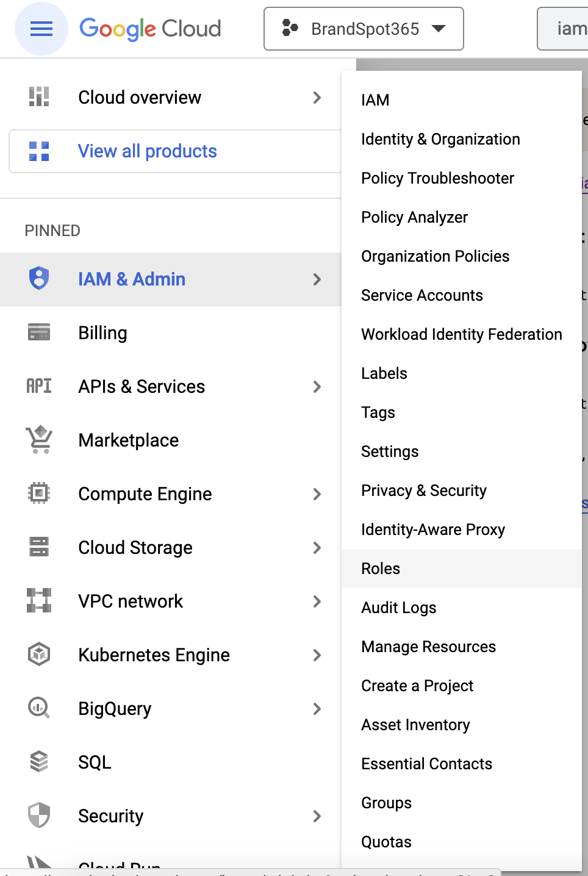The image size is (588, 876).
Task: Select Labels in IAM submenu
Action: pyautogui.click(x=461, y=373)
